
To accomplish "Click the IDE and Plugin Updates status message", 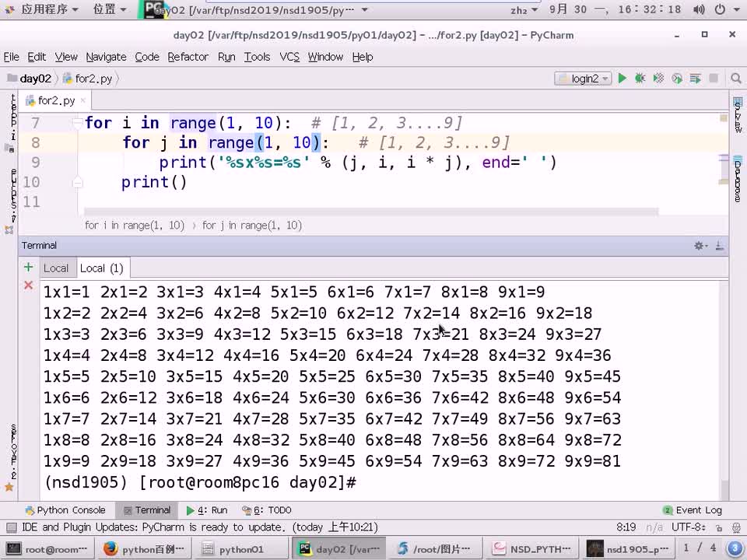I will pyautogui.click(x=200, y=527).
